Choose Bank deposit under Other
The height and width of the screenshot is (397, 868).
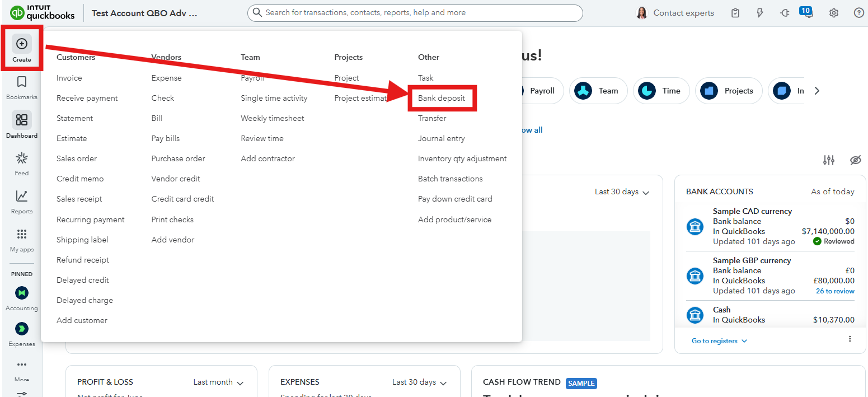[442, 99]
